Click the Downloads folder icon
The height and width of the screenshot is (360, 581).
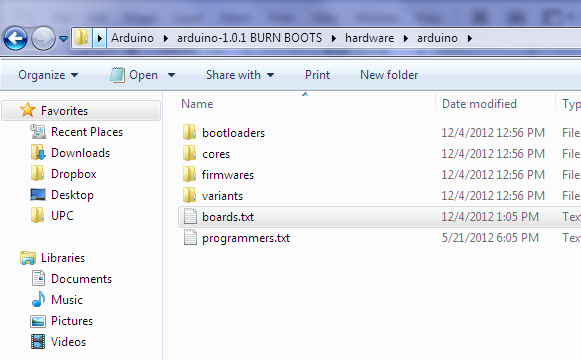[38, 153]
